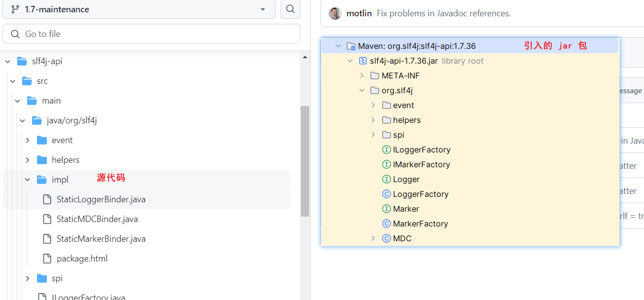Click the helpers folder icon in GitHub tree
Screen dimensions: 644x300
pos(42,160)
